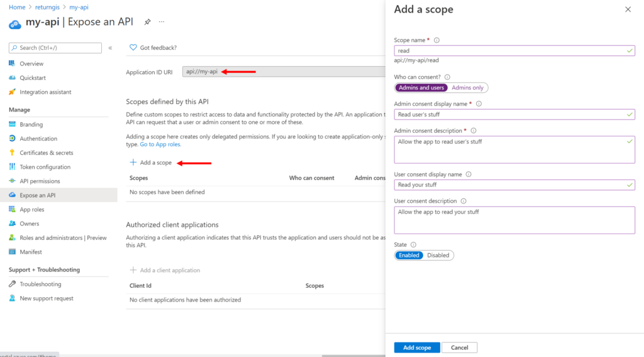Click the Add scope button
Image resolution: width=644 pixels, height=357 pixels.
point(417,348)
